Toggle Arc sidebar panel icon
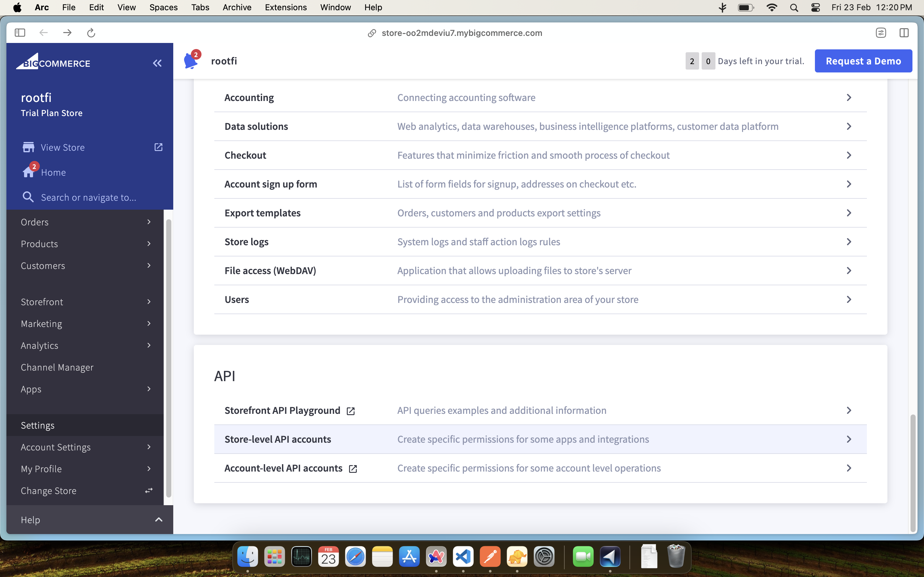 click(20, 33)
